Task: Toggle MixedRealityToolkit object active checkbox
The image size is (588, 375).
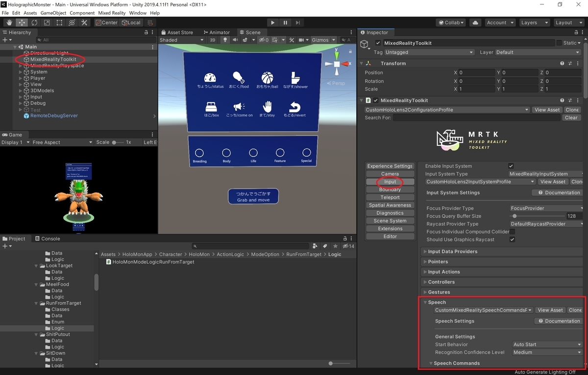Action: pos(378,43)
